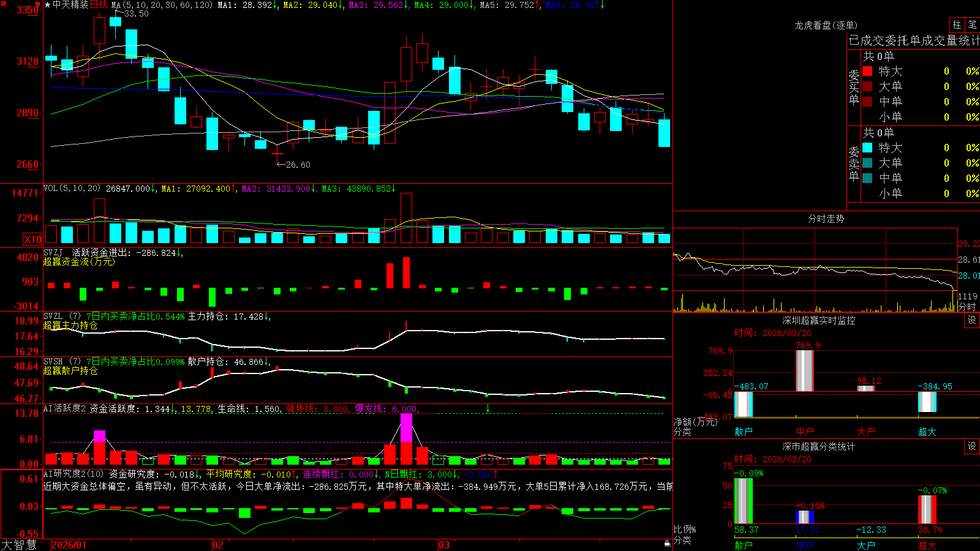Screen dimensions: 980x551
Task: Click the -483.07 散户 bar in the 实时监控 chart
Action: (x=744, y=404)
